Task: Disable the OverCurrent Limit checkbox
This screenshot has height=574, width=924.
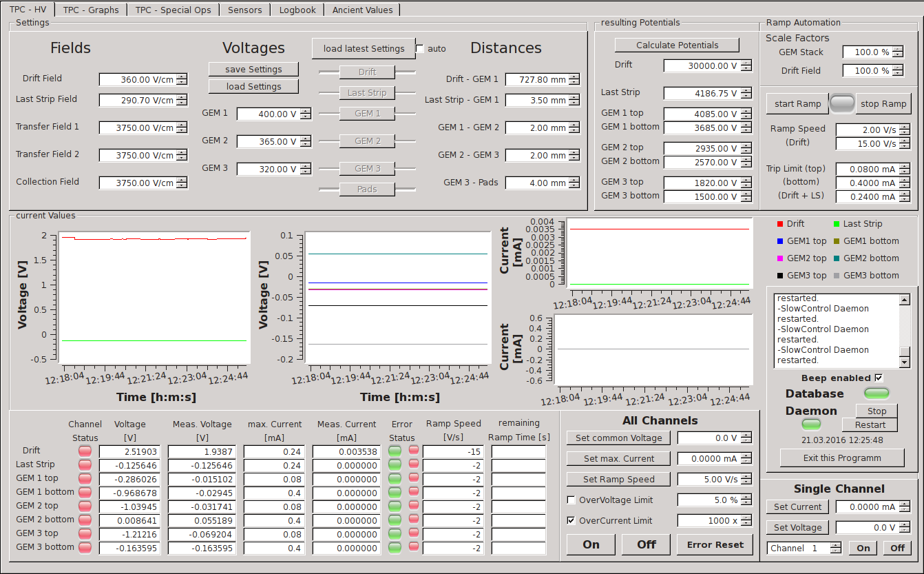Action: click(x=571, y=520)
